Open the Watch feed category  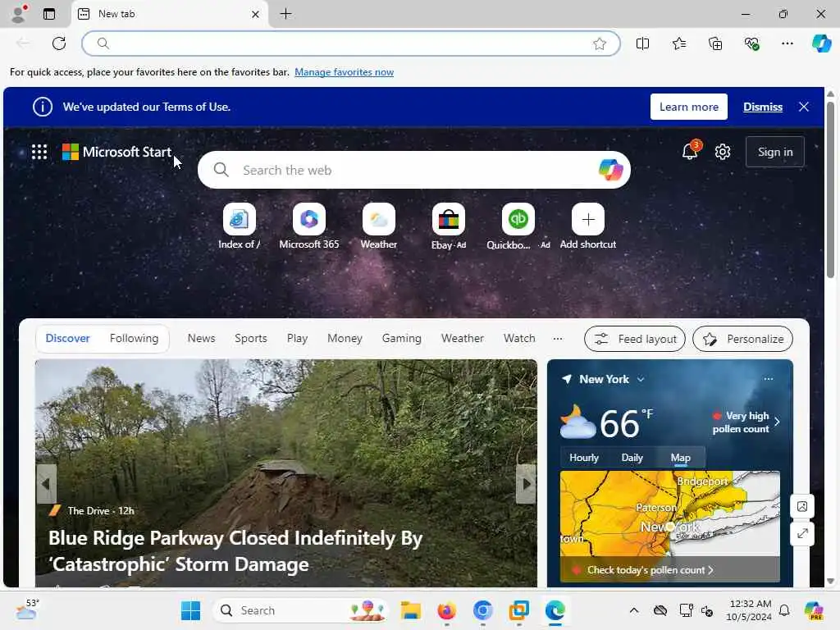tap(519, 339)
